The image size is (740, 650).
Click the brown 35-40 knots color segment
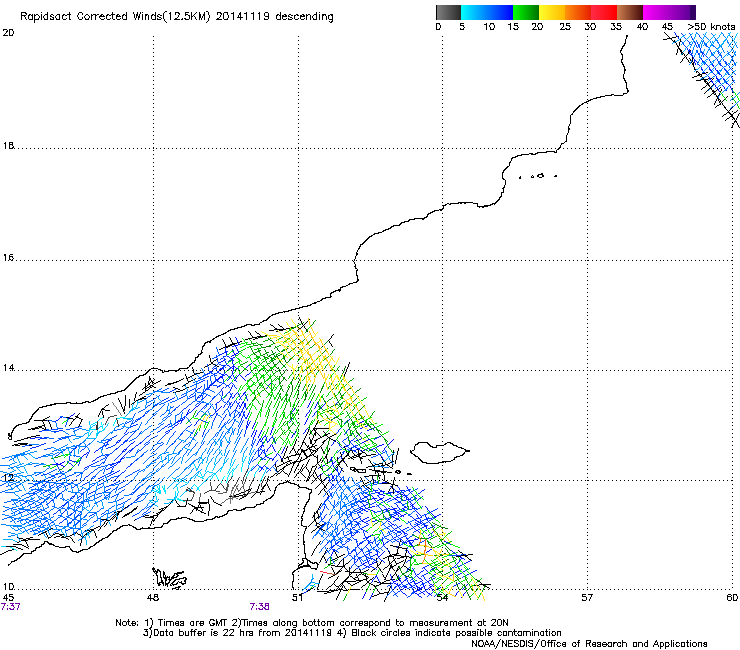[x=630, y=12]
